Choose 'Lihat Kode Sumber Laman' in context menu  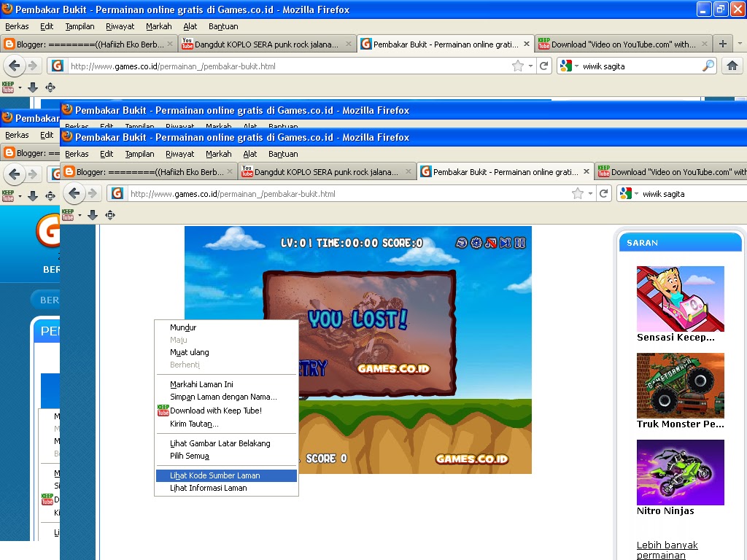point(226,475)
